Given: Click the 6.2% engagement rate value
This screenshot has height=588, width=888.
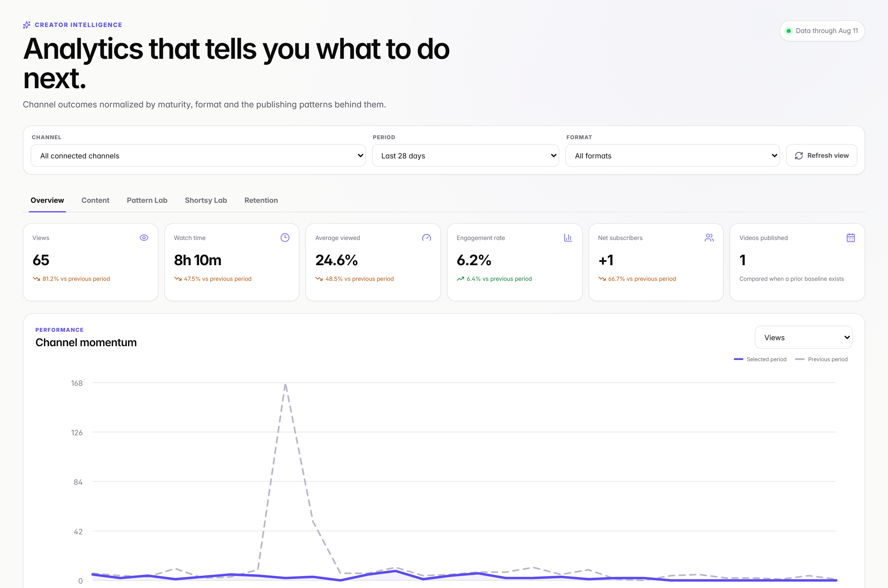Looking at the screenshot, I should [474, 260].
